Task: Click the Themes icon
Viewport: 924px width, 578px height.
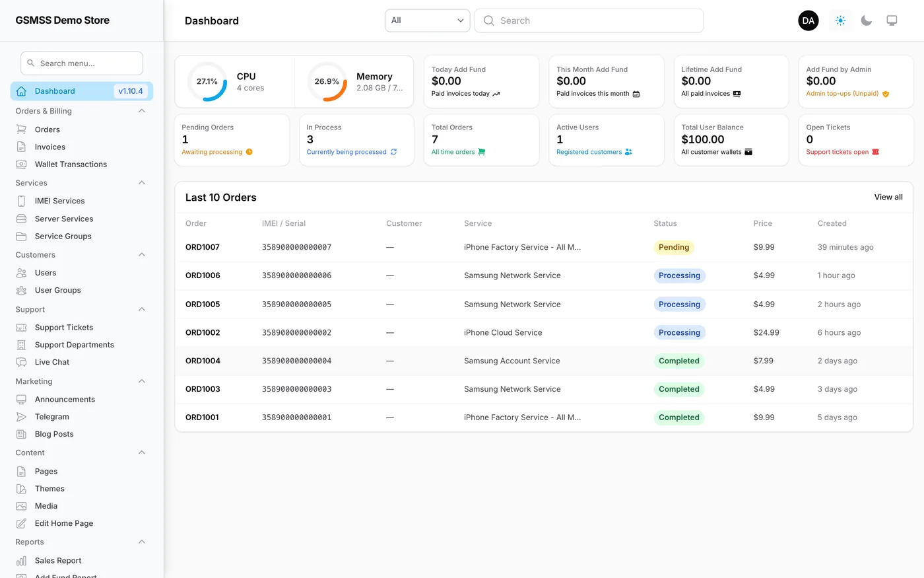Action: (x=21, y=489)
